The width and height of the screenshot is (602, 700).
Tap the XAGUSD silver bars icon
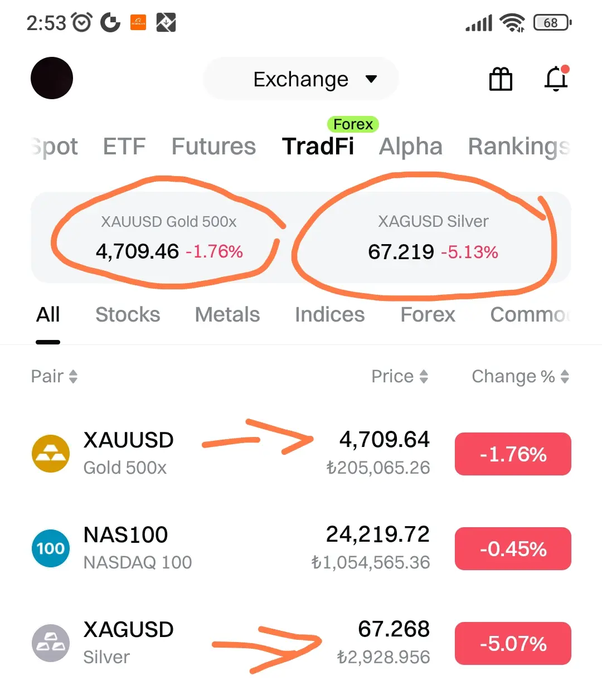pyautogui.click(x=51, y=643)
